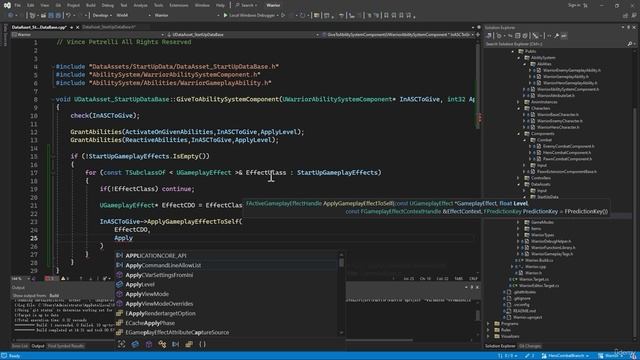
Task: Expand the Controllers folder
Action: coord(519,178)
